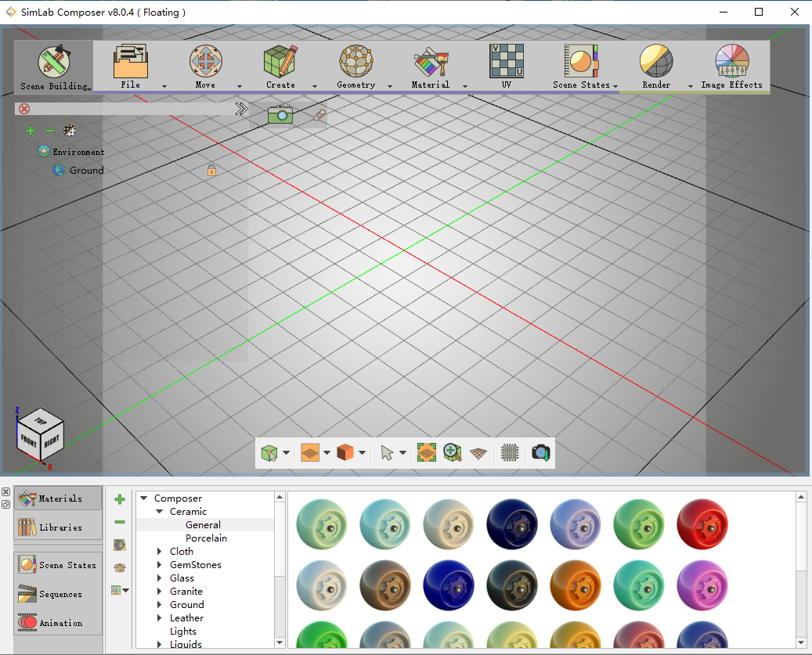
Task: Click the scene browser search field
Action: [x=129, y=109]
